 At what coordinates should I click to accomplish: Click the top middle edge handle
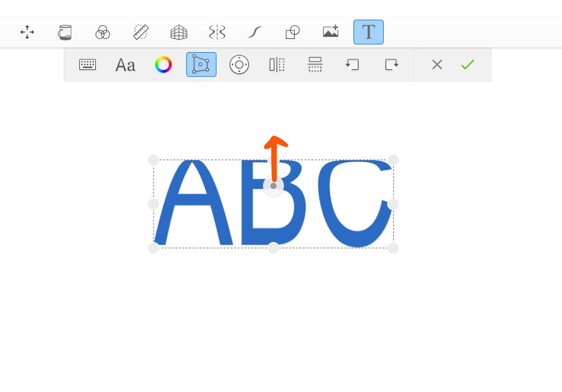273,160
